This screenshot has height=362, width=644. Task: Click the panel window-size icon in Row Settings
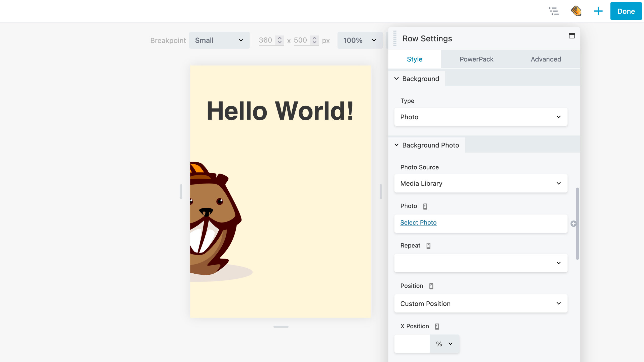[x=572, y=36]
